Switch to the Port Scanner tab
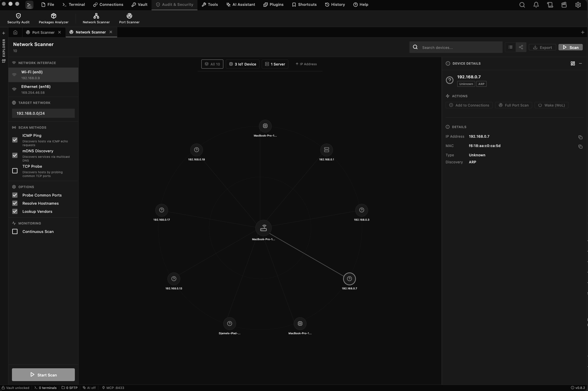The image size is (588, 391). click(43, 32)
